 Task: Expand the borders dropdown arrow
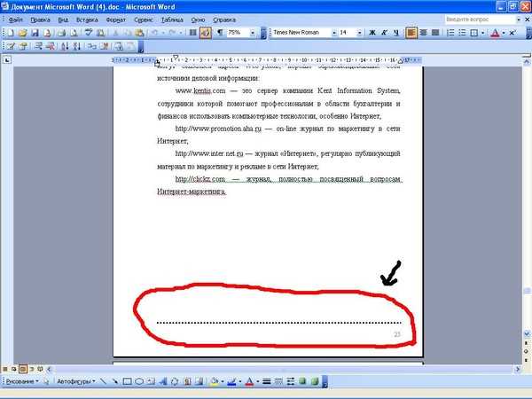point(483,33)
